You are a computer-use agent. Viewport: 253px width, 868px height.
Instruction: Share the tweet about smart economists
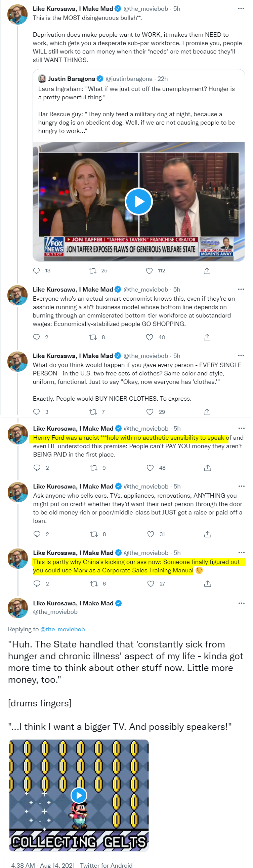pyautogui.click(x=207, y=337)
